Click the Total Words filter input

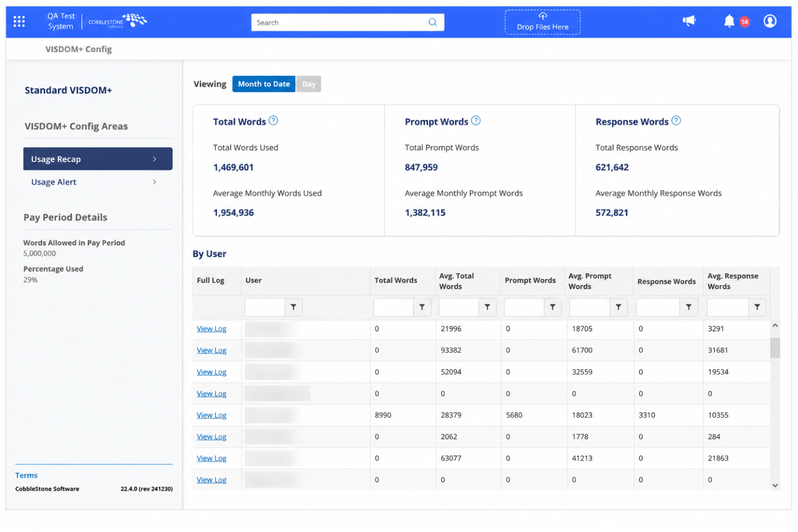coord(394,307)
